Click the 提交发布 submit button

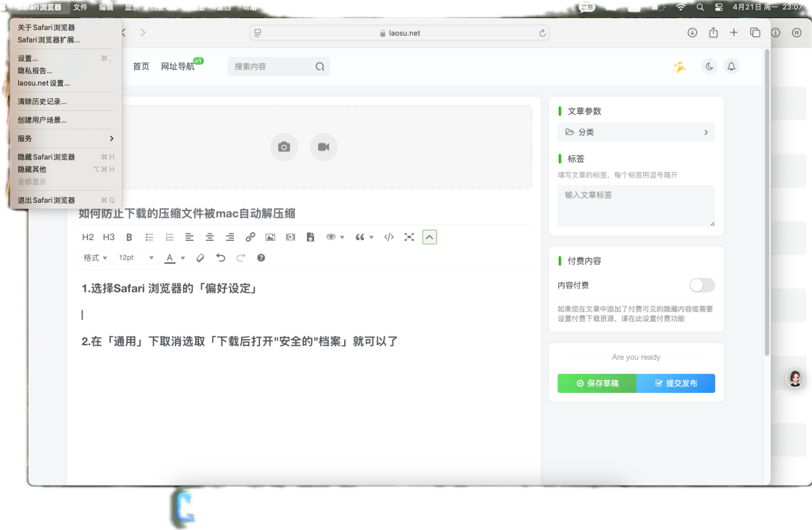pos(676,383)
